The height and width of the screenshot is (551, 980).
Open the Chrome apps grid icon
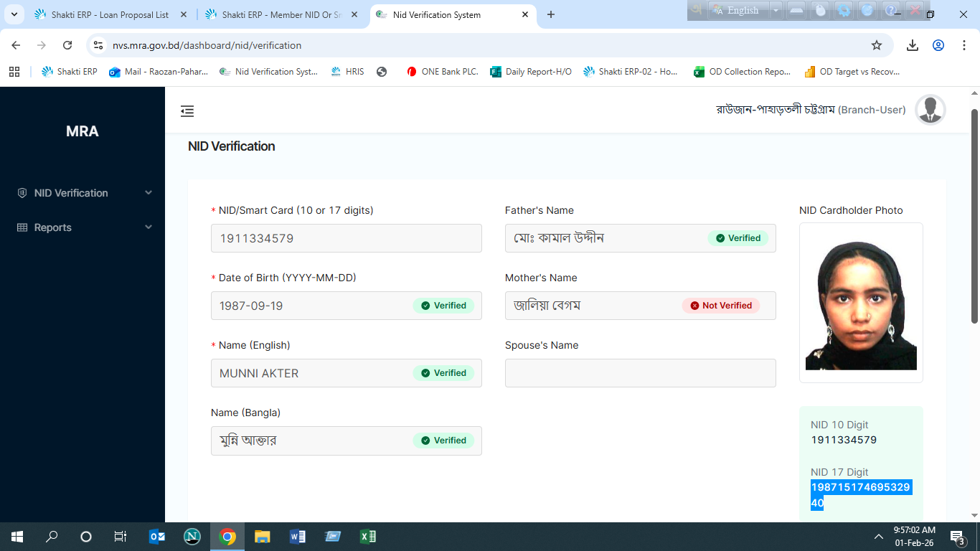[x=14, y=72]
